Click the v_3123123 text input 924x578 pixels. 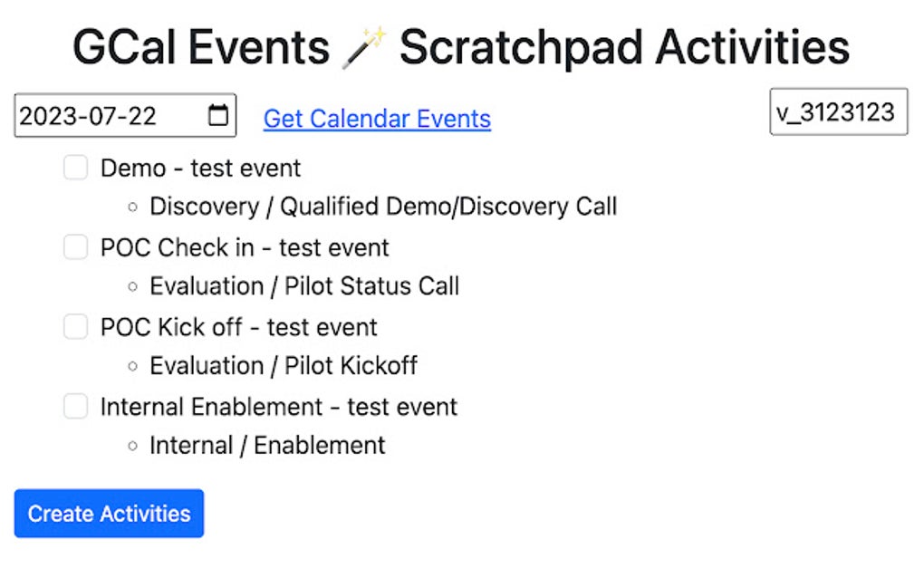tap(839, 112)
